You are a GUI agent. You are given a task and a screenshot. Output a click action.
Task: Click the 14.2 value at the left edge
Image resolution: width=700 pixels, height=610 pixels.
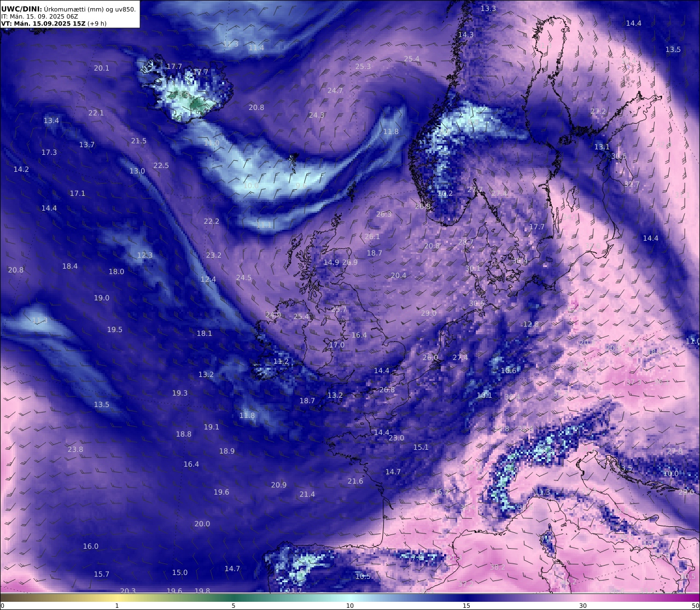click(21, 170)
